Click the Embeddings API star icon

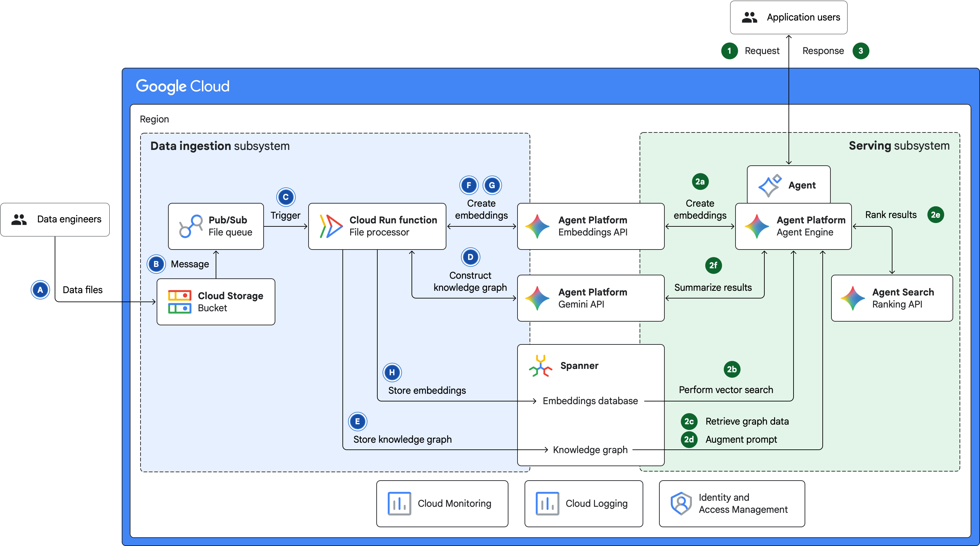point(537,226)
